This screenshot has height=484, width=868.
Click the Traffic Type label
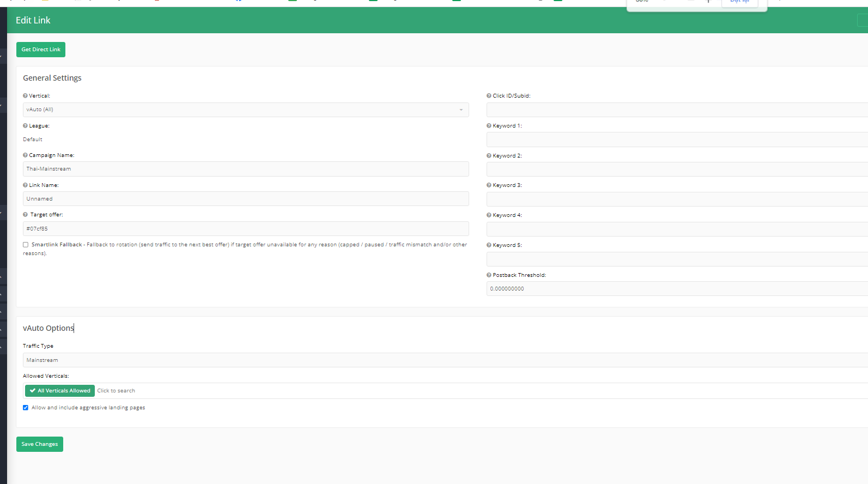[x=38, y=346]
